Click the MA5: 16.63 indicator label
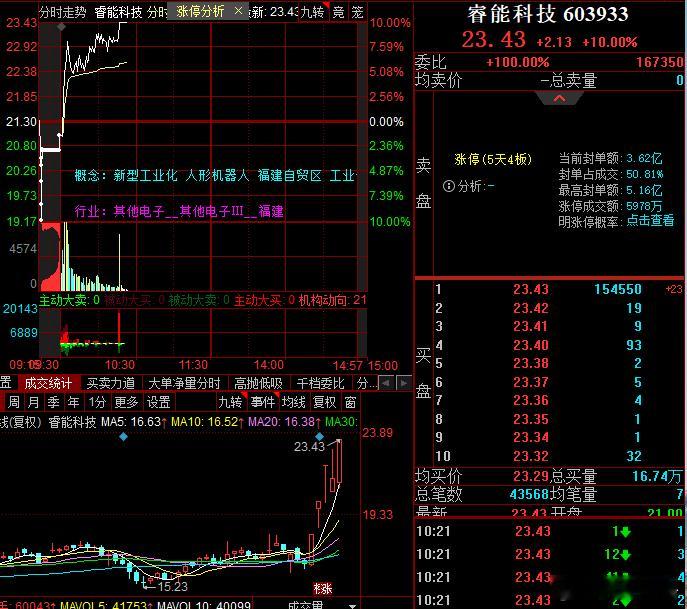Image resolution: width=687 pixels, height=609 pixels. point(133,422)
